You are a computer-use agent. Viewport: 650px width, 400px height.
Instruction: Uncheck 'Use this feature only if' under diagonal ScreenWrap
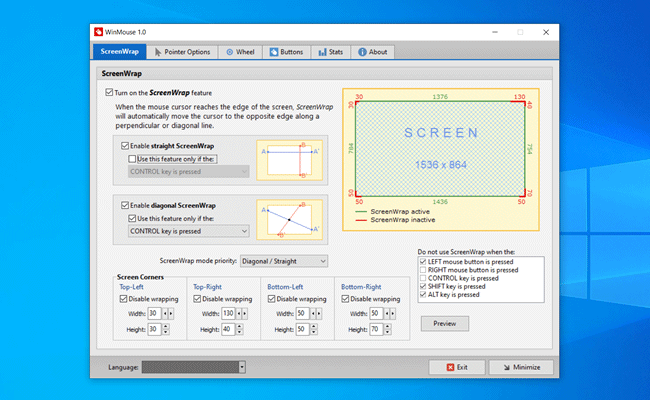(x=132, y=218)
